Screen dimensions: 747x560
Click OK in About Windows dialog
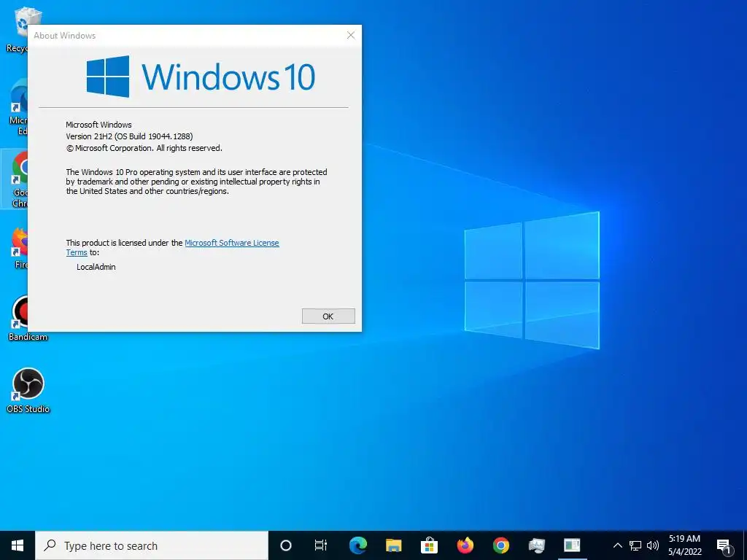[328, 316]
